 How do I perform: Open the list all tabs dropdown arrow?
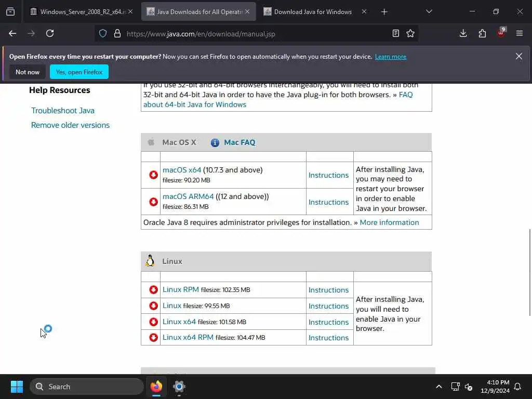(x=429, y=12)
